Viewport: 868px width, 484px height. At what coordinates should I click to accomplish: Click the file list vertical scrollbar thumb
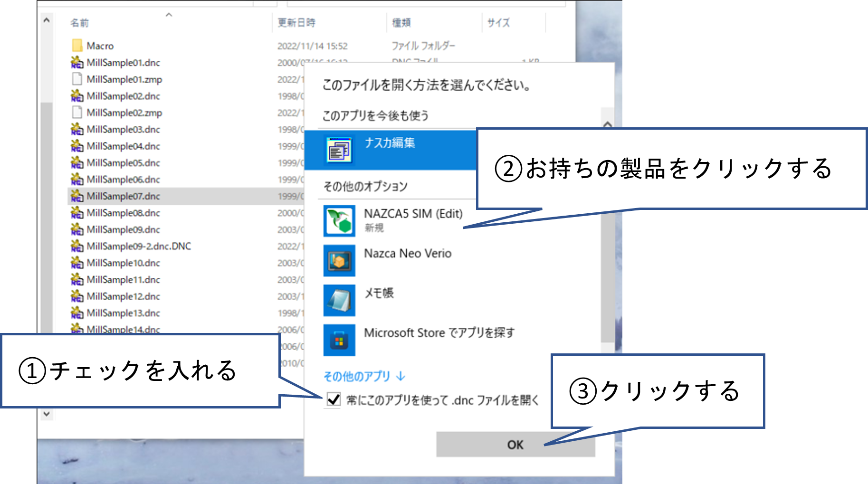point(47,218)
